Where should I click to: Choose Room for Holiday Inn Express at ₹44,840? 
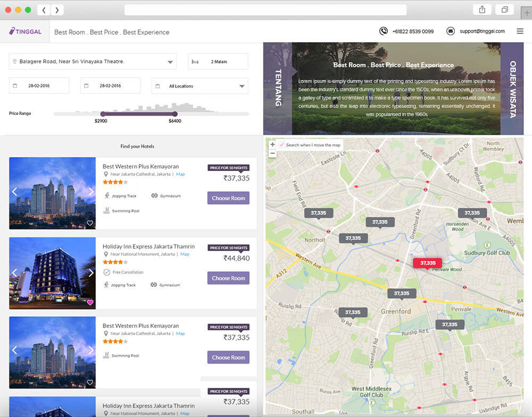click(228, 278)
